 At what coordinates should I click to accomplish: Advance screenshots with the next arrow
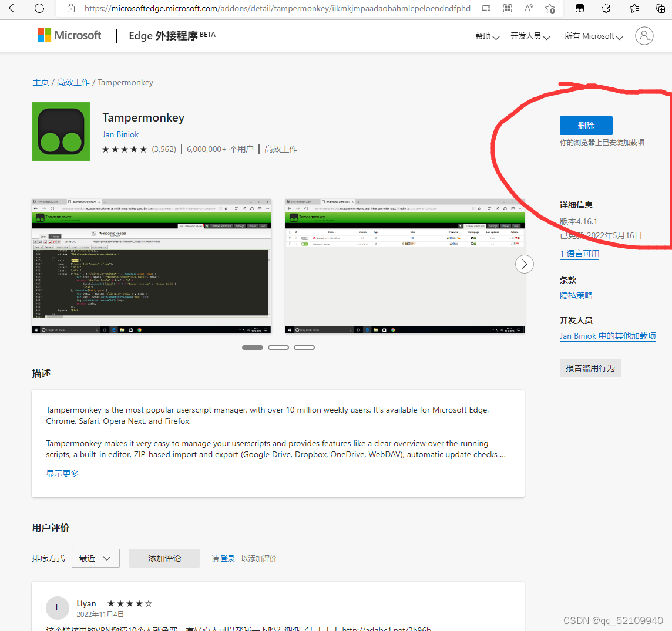click(524, 264)
